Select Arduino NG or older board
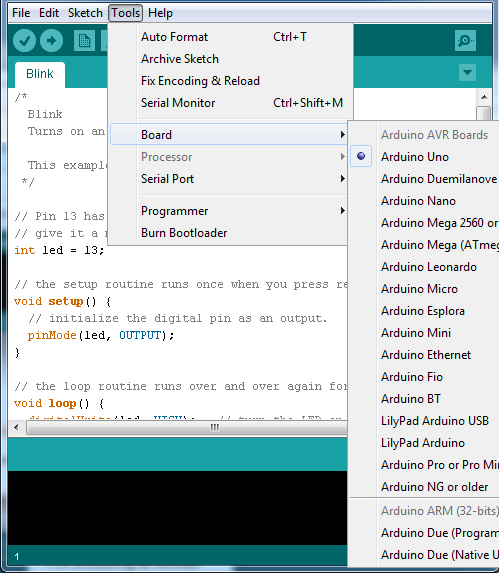This screenshot has width=499, height=573. (424, 487)
